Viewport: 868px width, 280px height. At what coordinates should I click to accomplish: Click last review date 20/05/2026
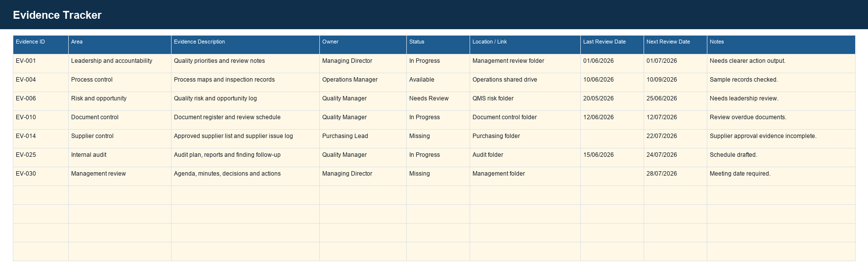click(612, 101)
